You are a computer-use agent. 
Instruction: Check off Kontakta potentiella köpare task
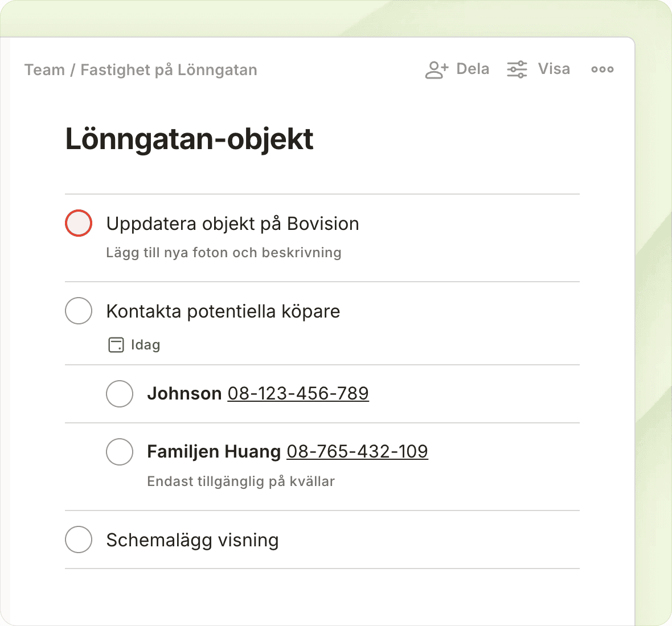pyautogui.click(x=79, y=311)
